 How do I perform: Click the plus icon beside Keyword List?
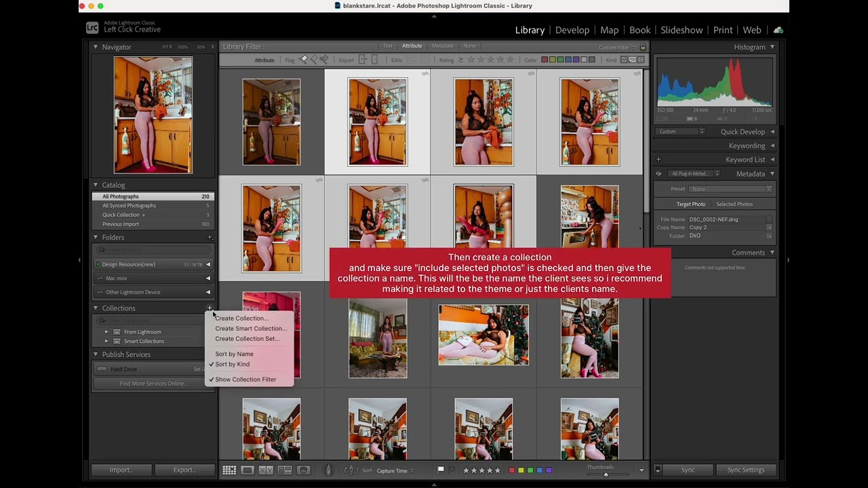tap(658, 159)
